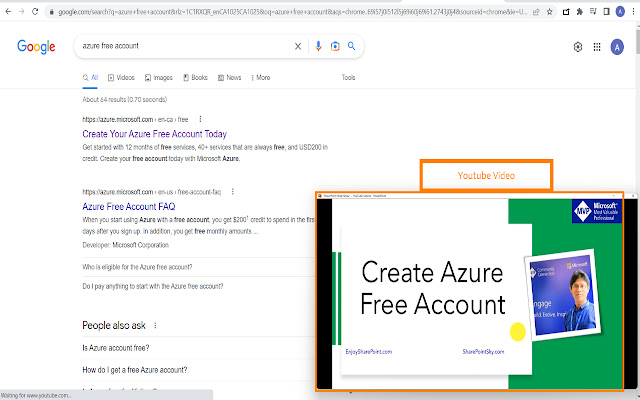Open the Google account avatar
This screenshot has width=640, height=400.
pos(617,47)
